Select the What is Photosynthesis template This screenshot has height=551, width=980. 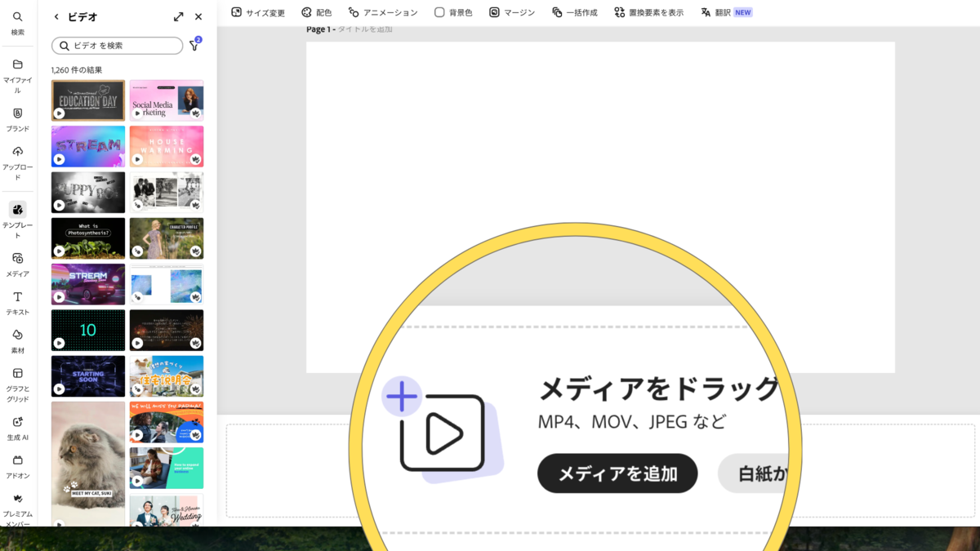coord(88,238)
